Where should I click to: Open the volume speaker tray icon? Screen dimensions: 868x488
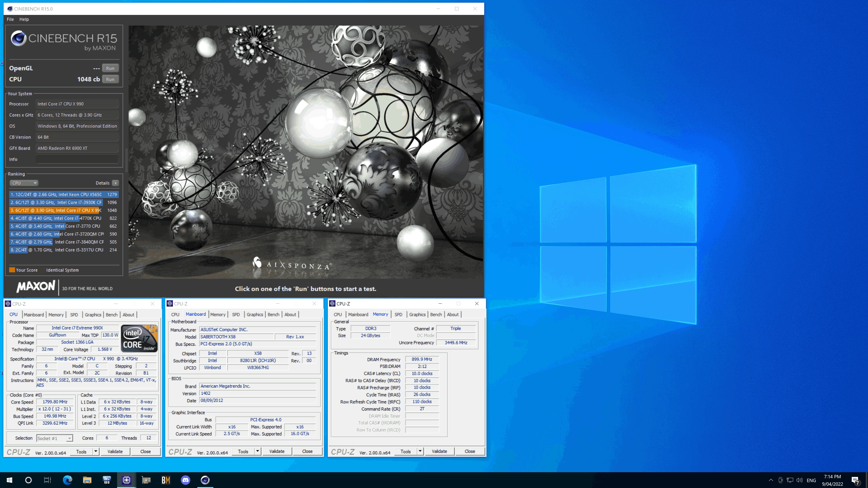point(799,480)
